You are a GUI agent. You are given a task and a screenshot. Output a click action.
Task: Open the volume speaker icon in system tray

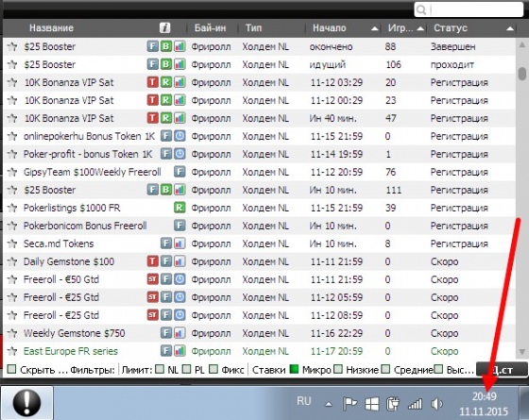436,404
